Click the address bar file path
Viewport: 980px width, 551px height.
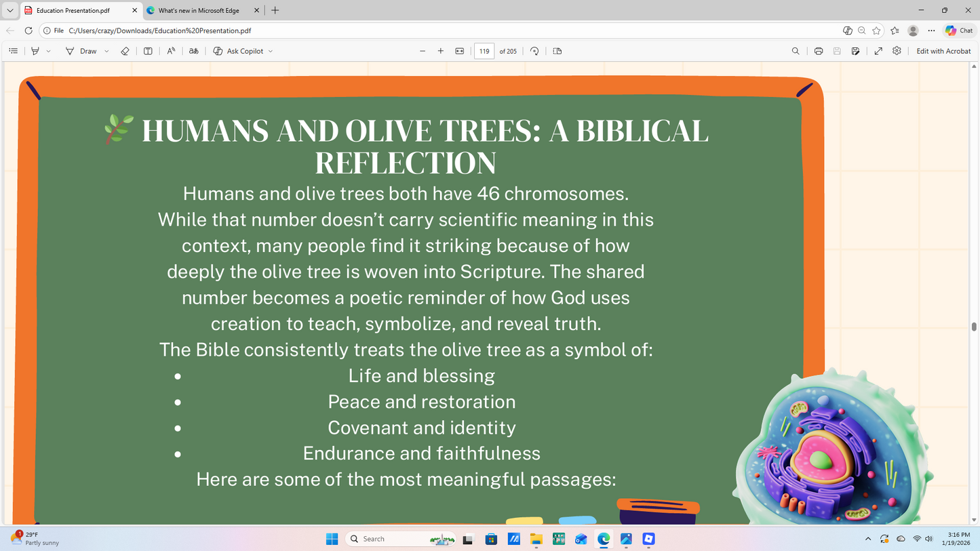(160, 30)
